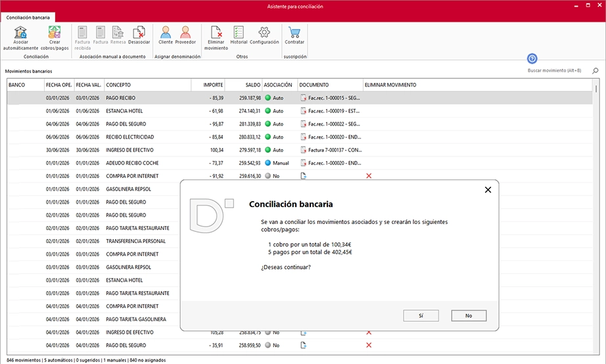Open document icon for ADEUDO RECIBO COCHE row
The height and width of the screenshot is (364, 606).
(x=304, y=163)
